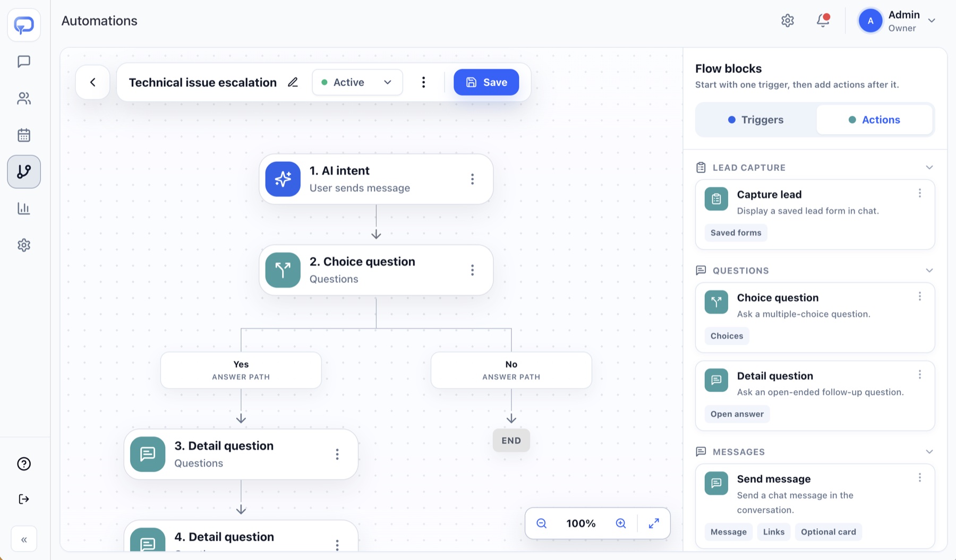Collapse the sidebar with double-chevron button

pyautogui.click(x=24, y=540)
